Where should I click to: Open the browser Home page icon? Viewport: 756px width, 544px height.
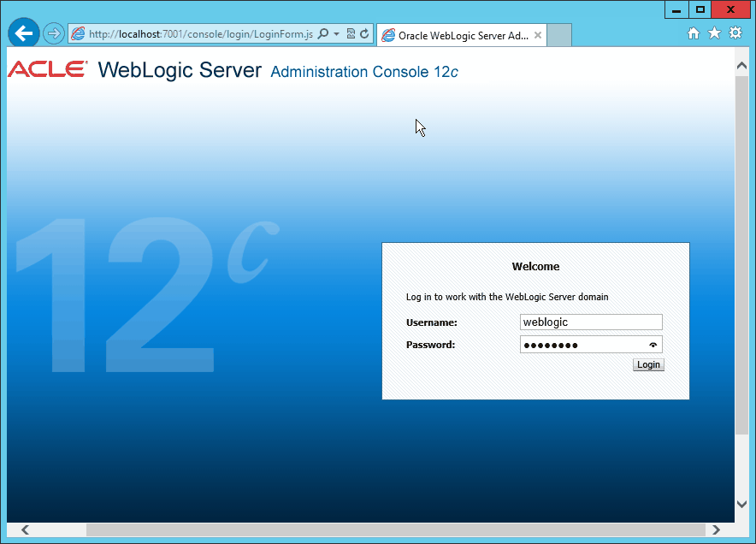click(694, 33)
